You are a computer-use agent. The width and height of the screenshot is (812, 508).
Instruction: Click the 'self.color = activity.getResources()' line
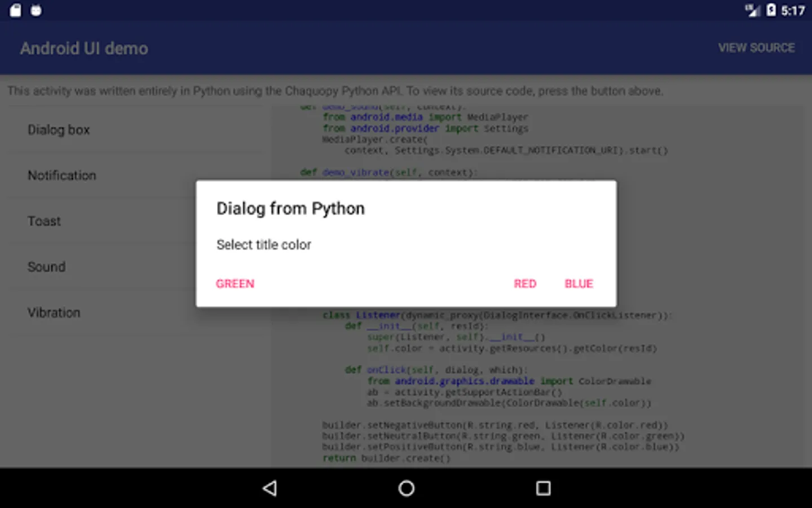click(x=512, y=348)
